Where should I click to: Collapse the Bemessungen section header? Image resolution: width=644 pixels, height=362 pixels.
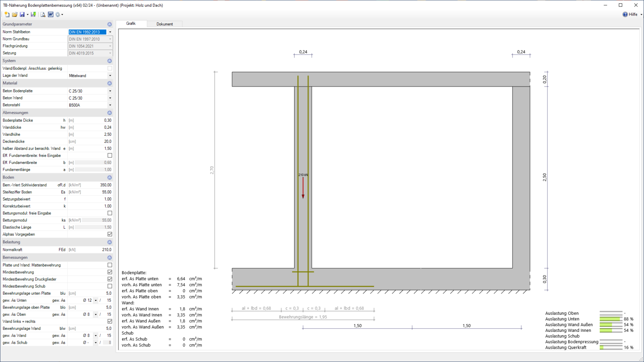pos(109,258)
